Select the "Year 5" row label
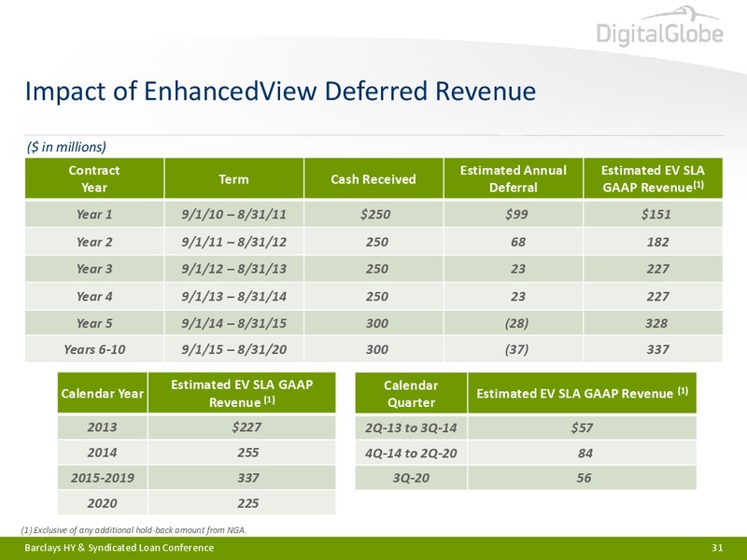Image resolution: width=747 pixels, height=560 pixels. (x=94, y=323)
